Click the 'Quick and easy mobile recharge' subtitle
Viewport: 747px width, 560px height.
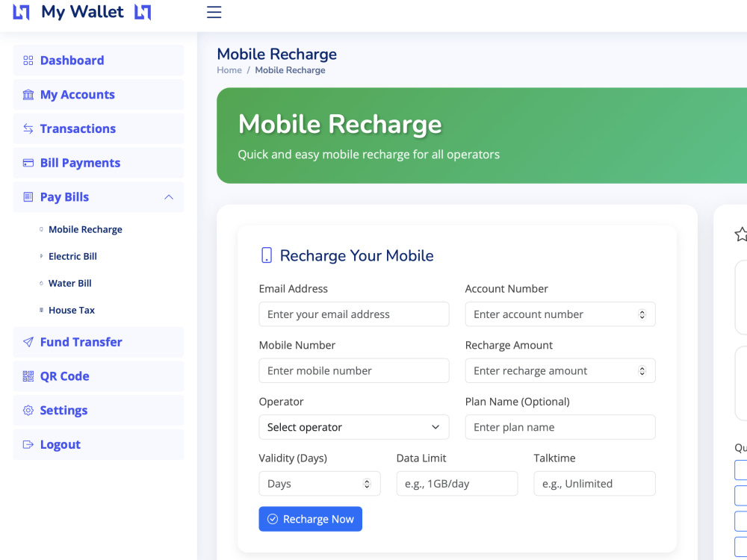(369, 155)
